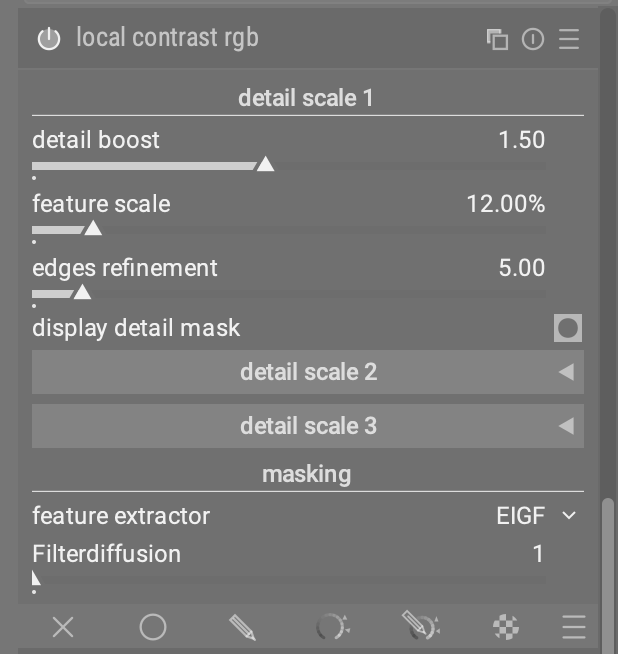Open blending options menu icon
618x654 pixels.
[574, 626]
